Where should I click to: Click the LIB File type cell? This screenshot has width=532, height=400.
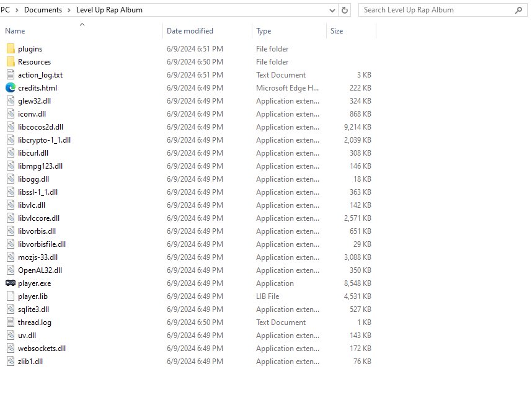click(x=267, y=296)
